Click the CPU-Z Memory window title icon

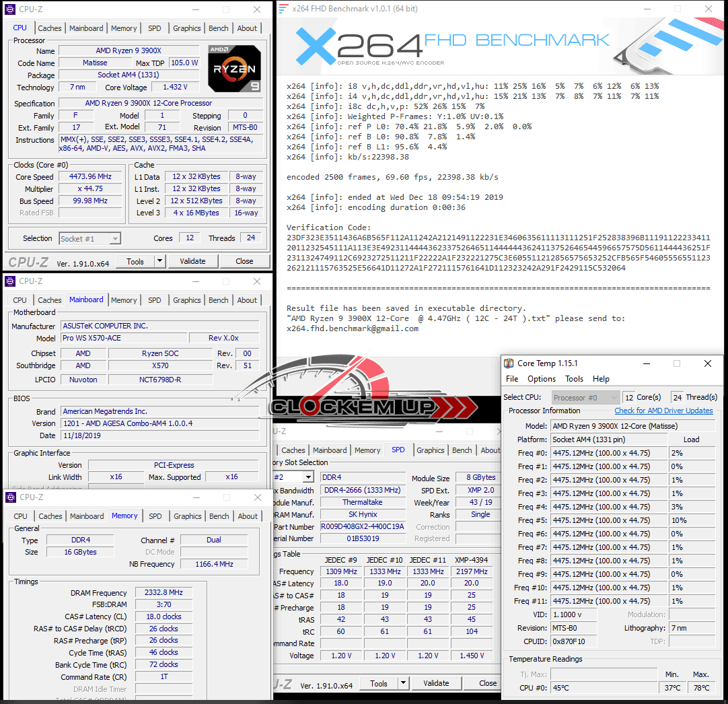(x=11, y=497)
